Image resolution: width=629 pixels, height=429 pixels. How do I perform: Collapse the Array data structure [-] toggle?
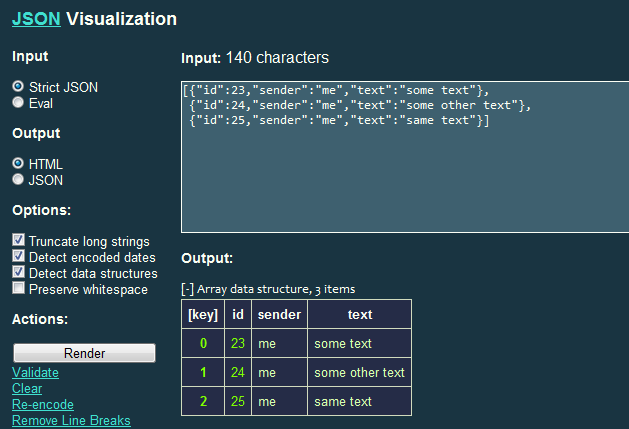click(188, 289)
